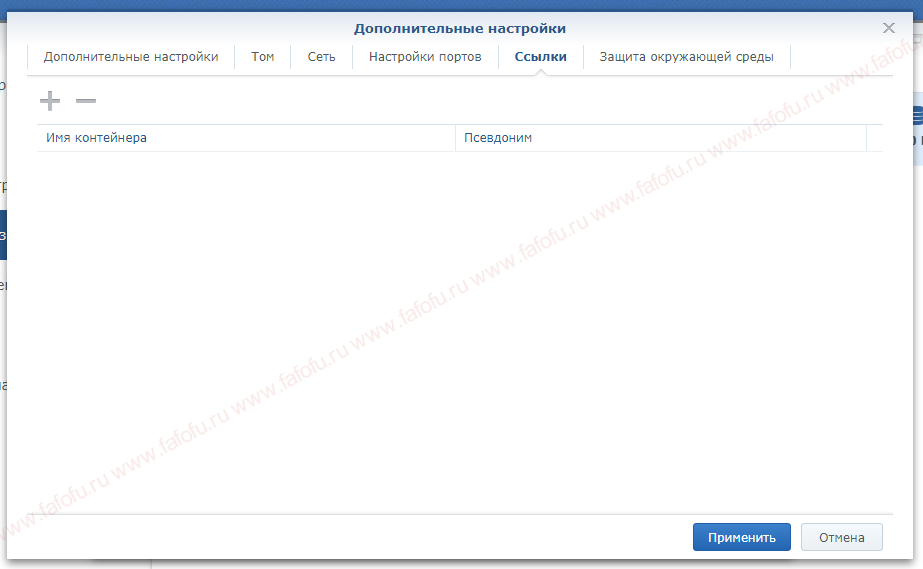The width and height of the screenshot is (923, 569).
Task: Switch to the Дополнительные настройки tab
Action: 131,57
